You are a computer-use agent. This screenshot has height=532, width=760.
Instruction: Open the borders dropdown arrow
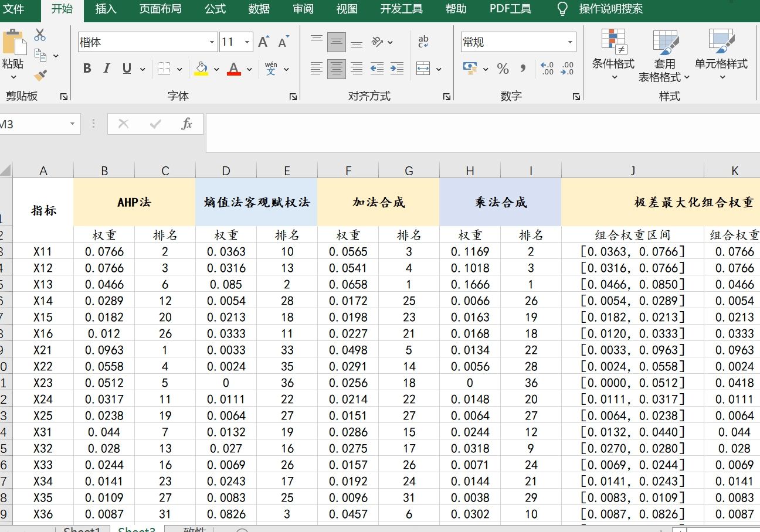tap(179, 69)
